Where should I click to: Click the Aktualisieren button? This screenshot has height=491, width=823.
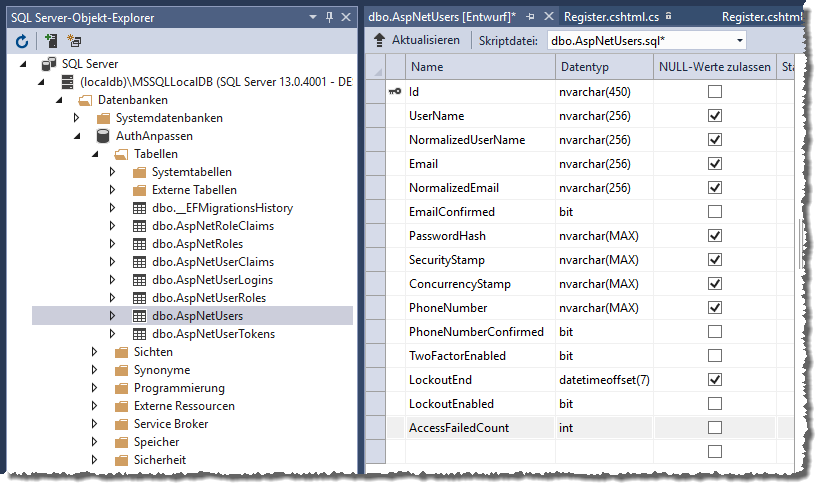coord(416,40)
